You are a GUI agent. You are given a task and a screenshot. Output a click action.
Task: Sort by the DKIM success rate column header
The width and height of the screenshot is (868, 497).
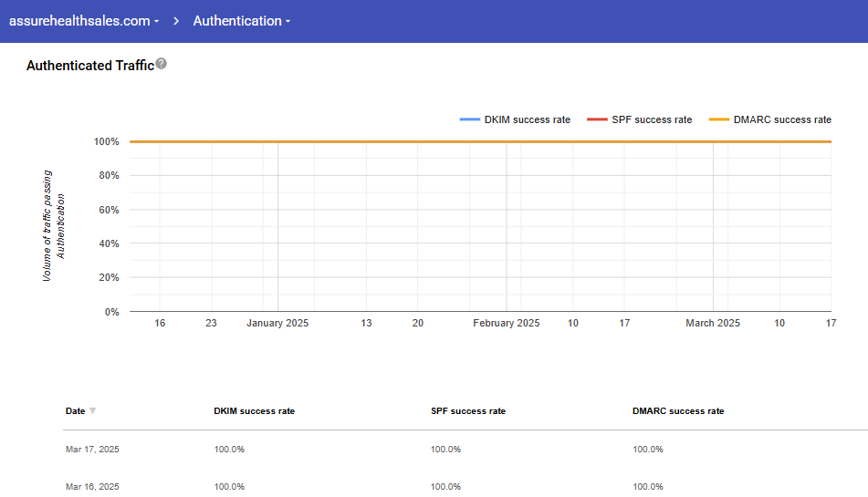point(254,411)
